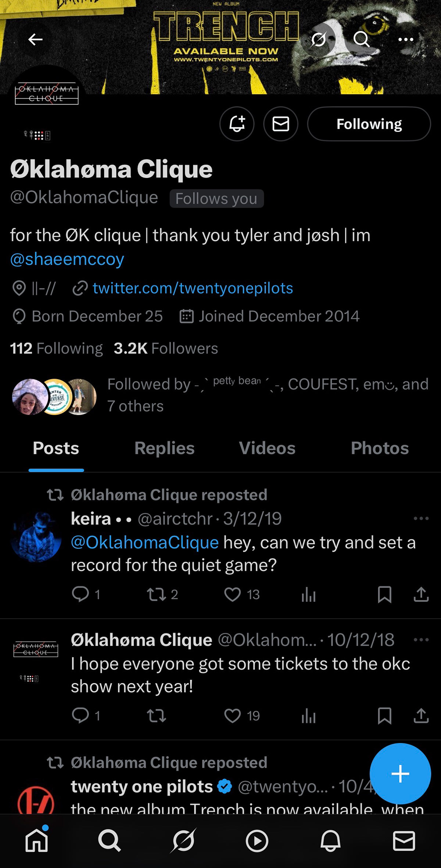Open the @shaeemccoy mention link
Screen dimensions: 441x868
pos(67,259)
